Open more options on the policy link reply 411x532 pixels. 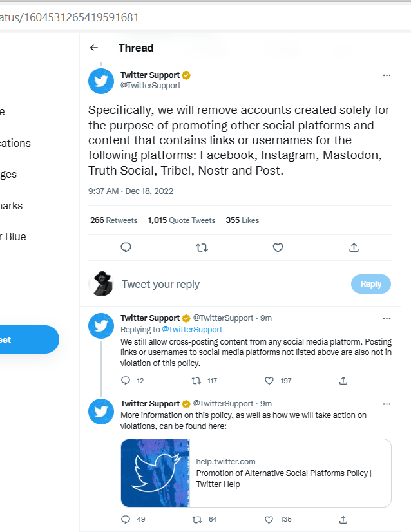coord(387,404)
